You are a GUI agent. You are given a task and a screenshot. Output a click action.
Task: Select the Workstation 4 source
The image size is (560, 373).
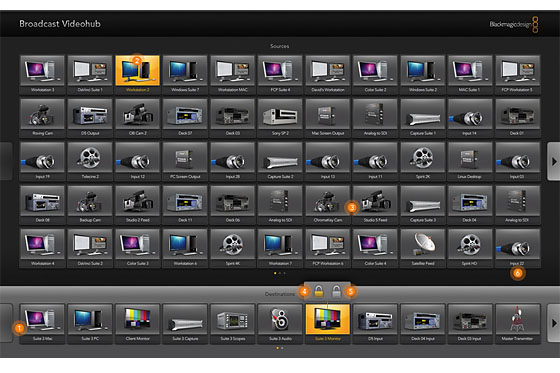point(42,248)
